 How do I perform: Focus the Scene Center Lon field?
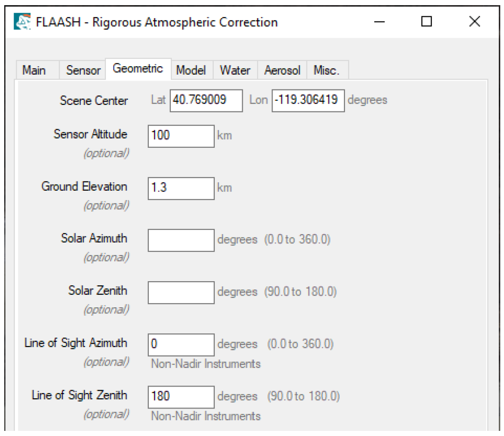click(x=308, y=100)
